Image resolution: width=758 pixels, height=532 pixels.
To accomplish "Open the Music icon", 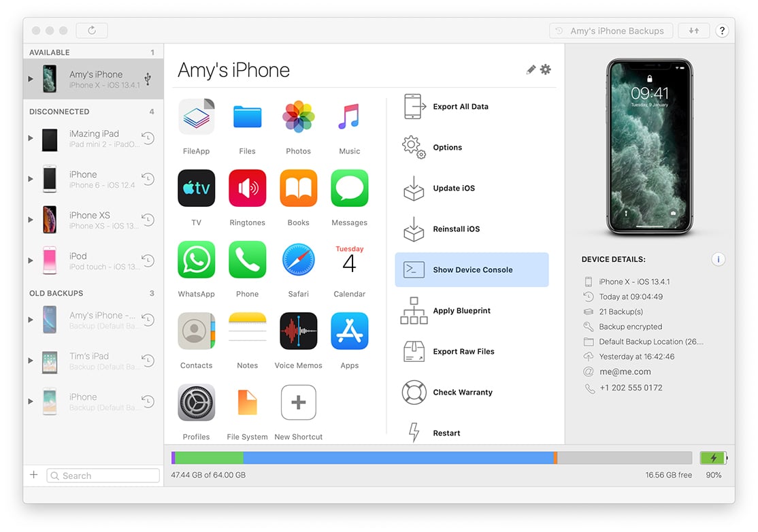I will [350, 117].
